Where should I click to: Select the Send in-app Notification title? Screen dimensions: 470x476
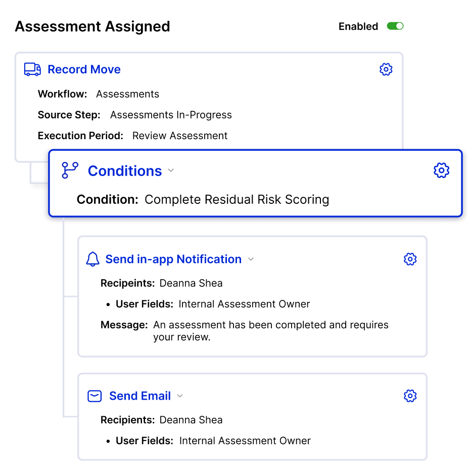173,259
